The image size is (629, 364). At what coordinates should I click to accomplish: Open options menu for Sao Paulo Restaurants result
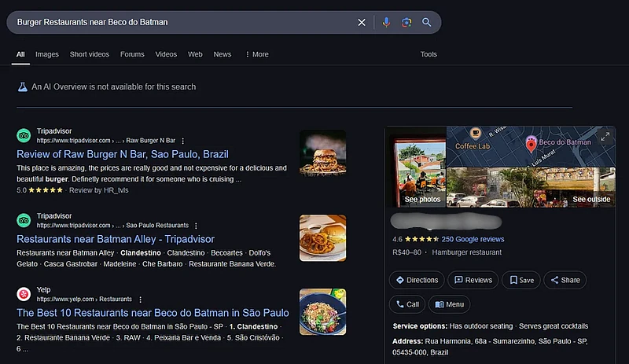click(196, 226)
